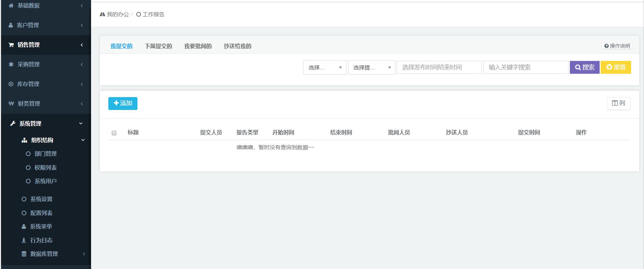Image resolution: width=644 pixels, height=269 pixels.
Task: Click the circle icon before 工作报告 breadcrumb
Action: point(138,14)
